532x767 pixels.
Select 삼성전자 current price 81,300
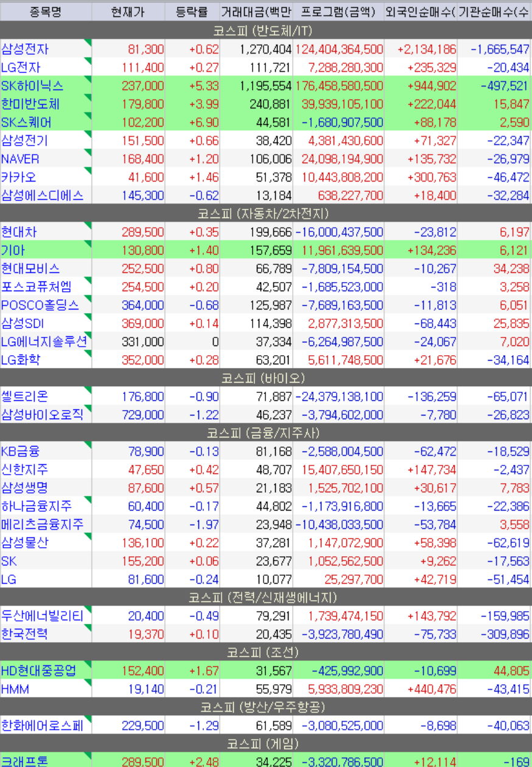click(x=146, y=49)
